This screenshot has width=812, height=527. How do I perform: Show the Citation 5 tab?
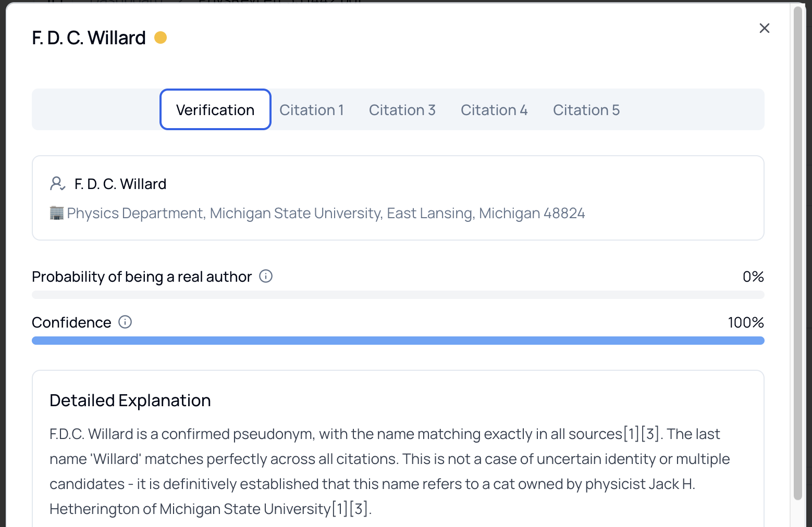586,110
